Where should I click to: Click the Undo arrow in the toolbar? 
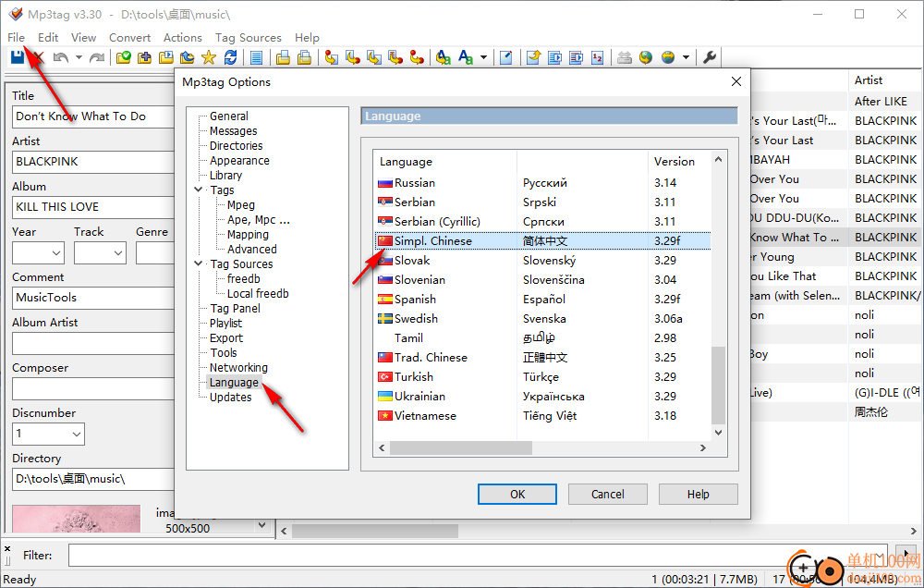tap(61, 57)
